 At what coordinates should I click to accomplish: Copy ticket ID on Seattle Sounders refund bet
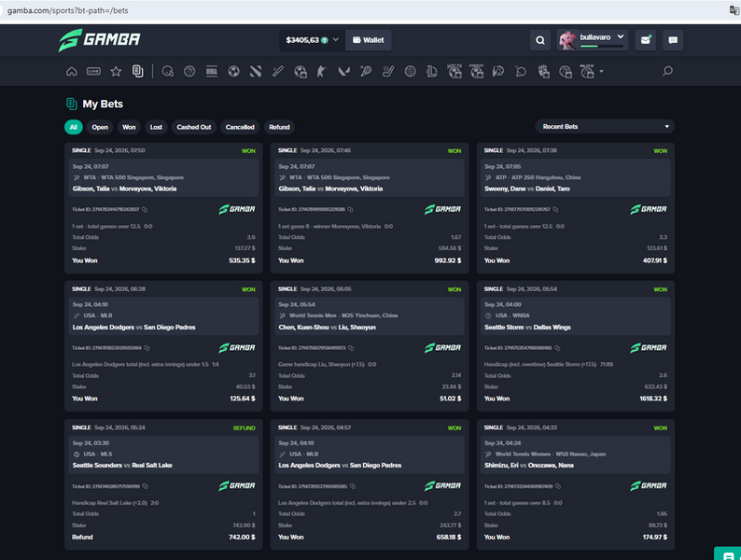[x=146, y=486]
